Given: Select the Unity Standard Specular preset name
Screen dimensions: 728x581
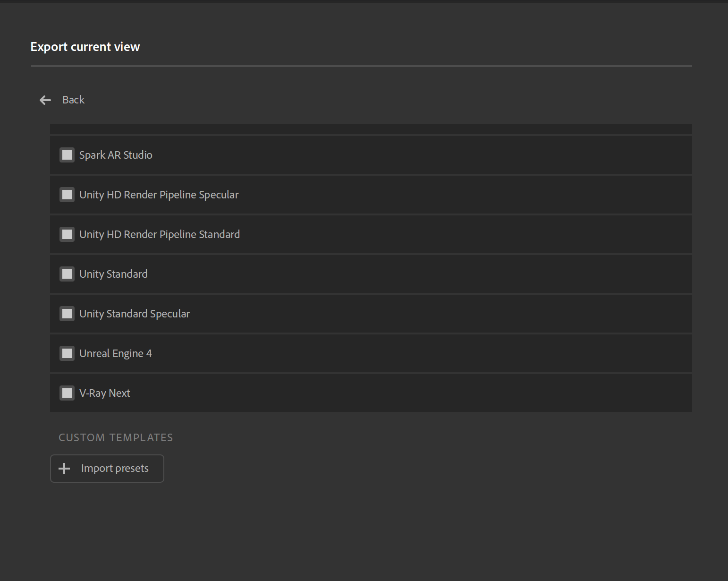Looking at the screenshot, I should tap(135, 314).
